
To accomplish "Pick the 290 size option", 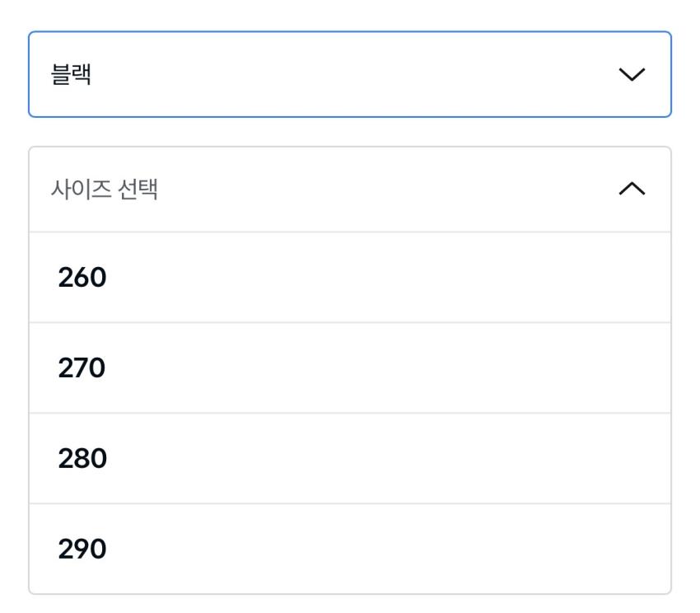I will point(350,549).
